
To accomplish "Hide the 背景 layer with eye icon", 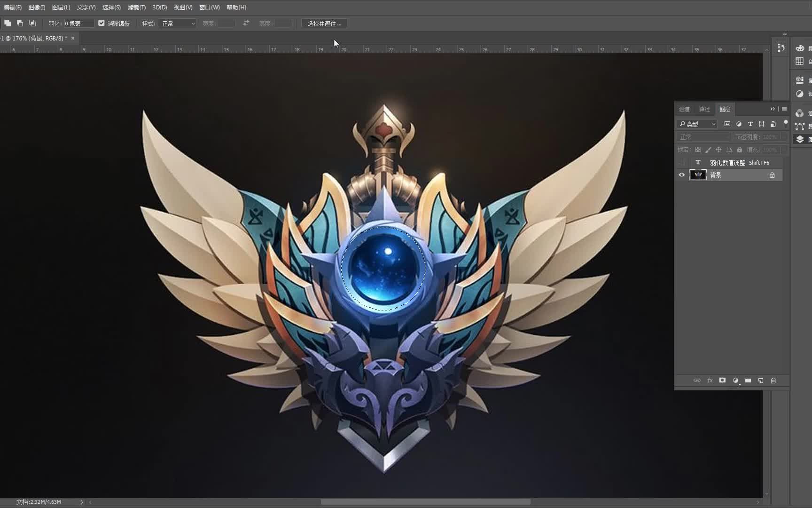I will (682, 175).
